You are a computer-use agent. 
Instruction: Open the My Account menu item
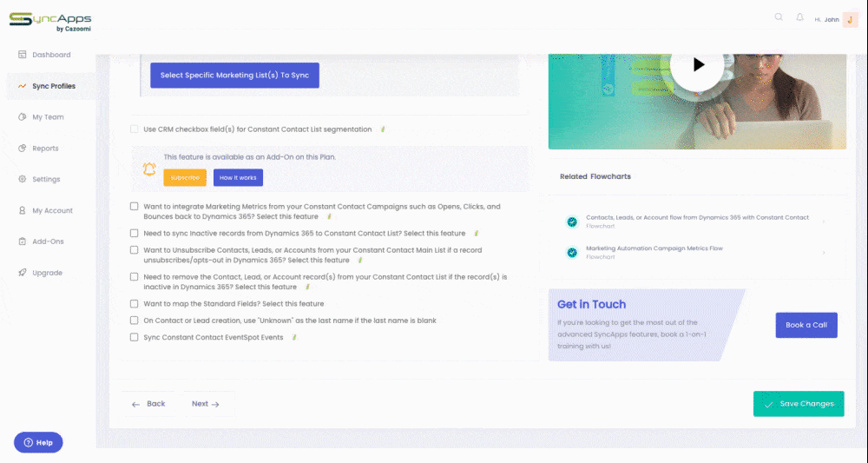point(51,210)
